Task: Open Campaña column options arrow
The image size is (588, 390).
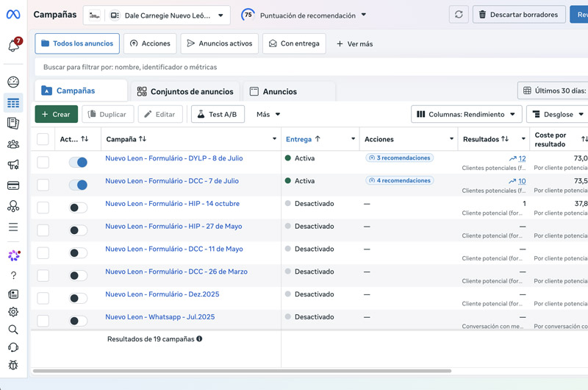Action: point(274,139)
